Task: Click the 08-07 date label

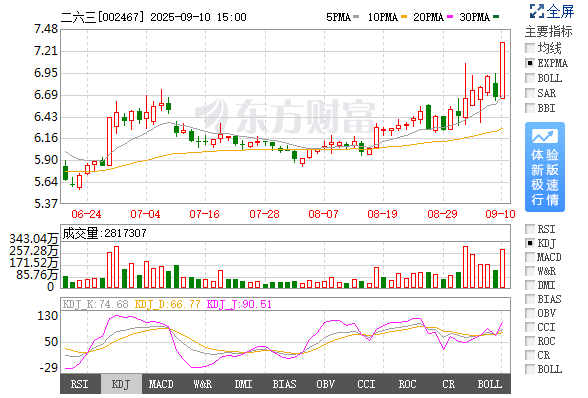Action: point(324,214)
